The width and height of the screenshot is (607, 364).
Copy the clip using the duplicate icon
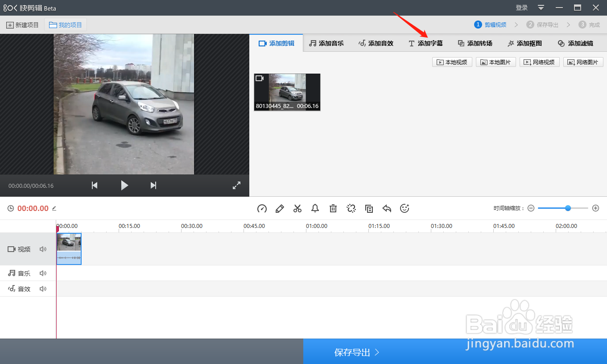(x=369, y=208)
